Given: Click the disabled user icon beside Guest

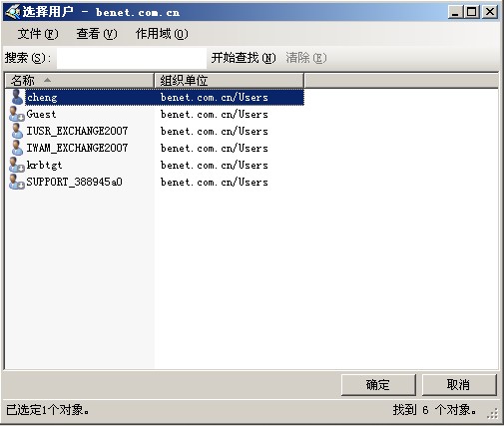Looking at the screenshot, I should click(17, 114).
